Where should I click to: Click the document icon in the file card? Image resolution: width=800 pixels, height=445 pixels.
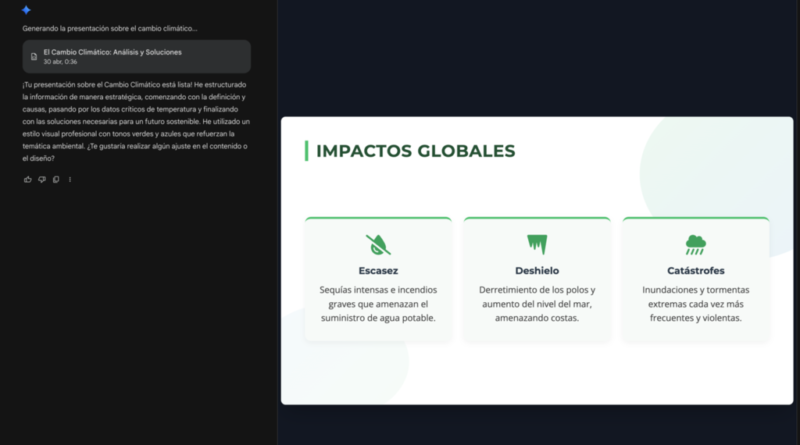pyautogui.click(x=34, y=57)
